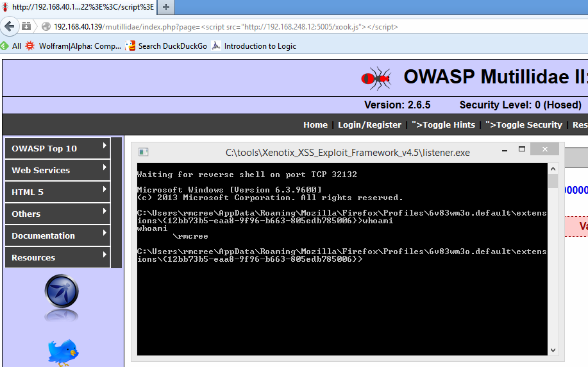
Task: Click the Toggle Security link
Action: [524, 124]
